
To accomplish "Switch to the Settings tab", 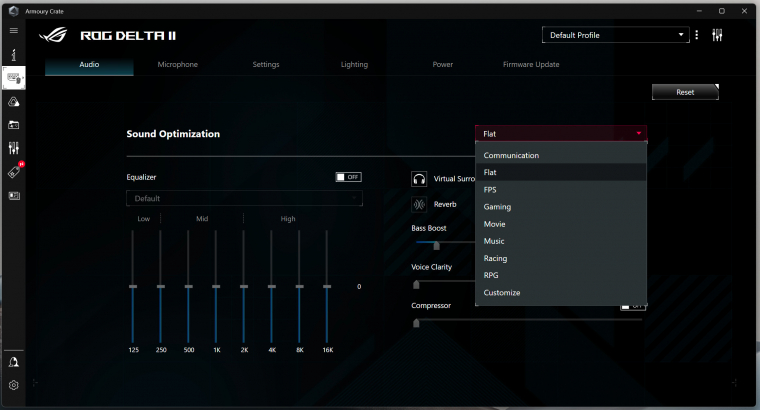I will click(x=266, y=64).
